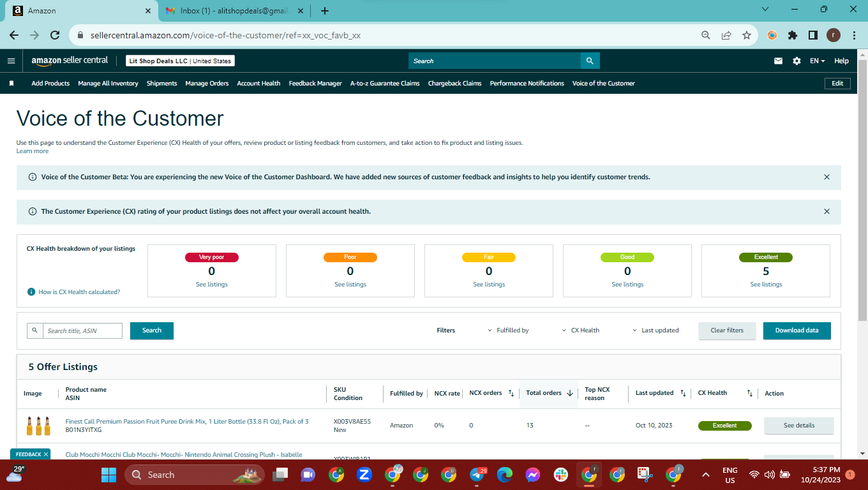Viewport: 868px width, 490px height.
Task: Click the info icon beside How is CX Health calculated
Action: (x=31, y=292)
